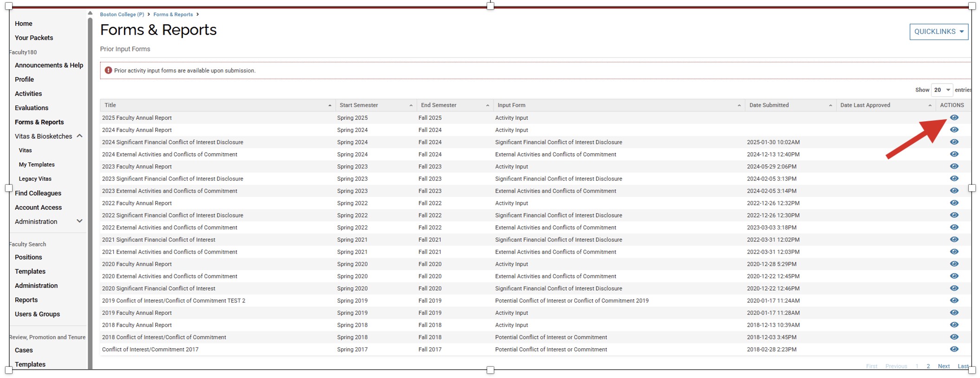Sort table by Title column
980x378 pixels.
(x=217, y=105)
